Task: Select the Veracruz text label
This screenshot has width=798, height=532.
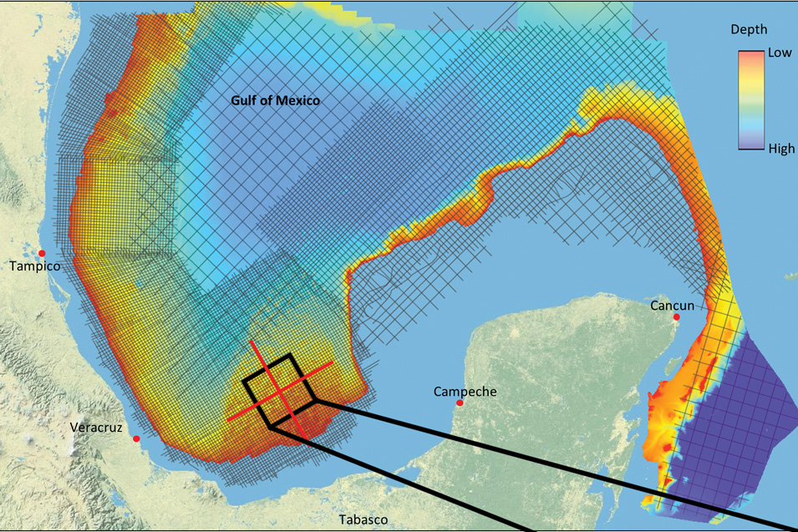Action: pyautogui.click(x=95, y=428)
